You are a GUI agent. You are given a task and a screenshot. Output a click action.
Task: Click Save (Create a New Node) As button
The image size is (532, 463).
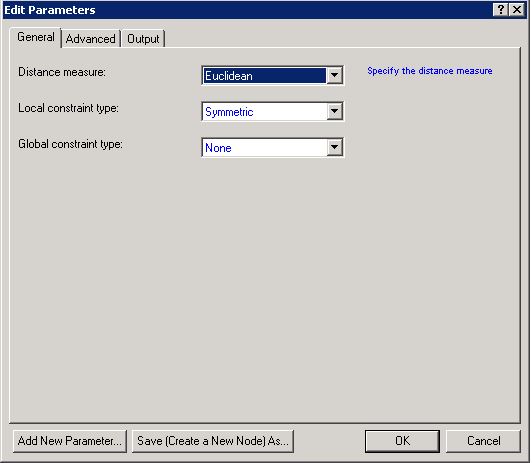213,441
